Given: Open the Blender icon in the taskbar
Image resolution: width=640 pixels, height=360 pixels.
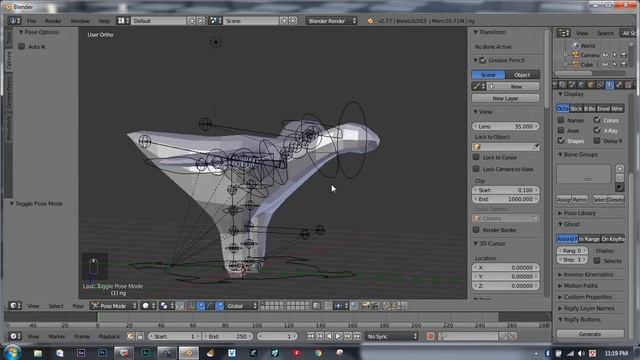Looking at the screenshot, I should [189, 353].
